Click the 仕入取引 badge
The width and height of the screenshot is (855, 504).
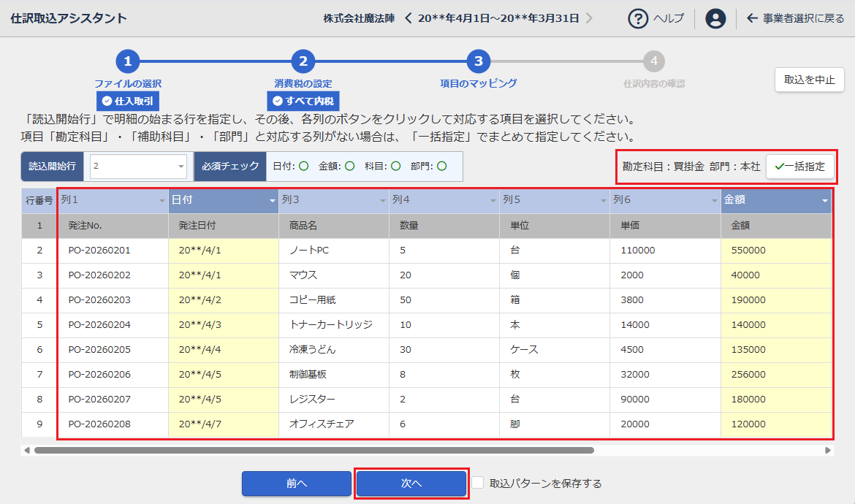[128, 101]
